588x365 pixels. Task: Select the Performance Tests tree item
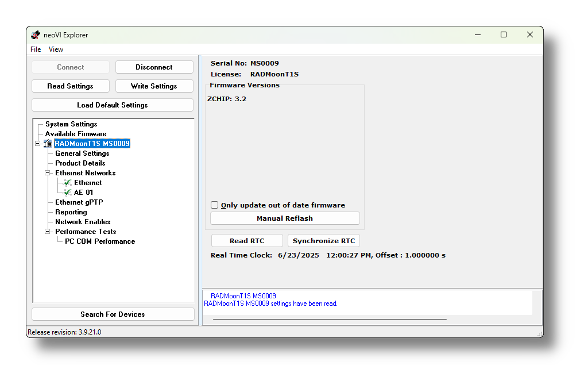point(86,231)
